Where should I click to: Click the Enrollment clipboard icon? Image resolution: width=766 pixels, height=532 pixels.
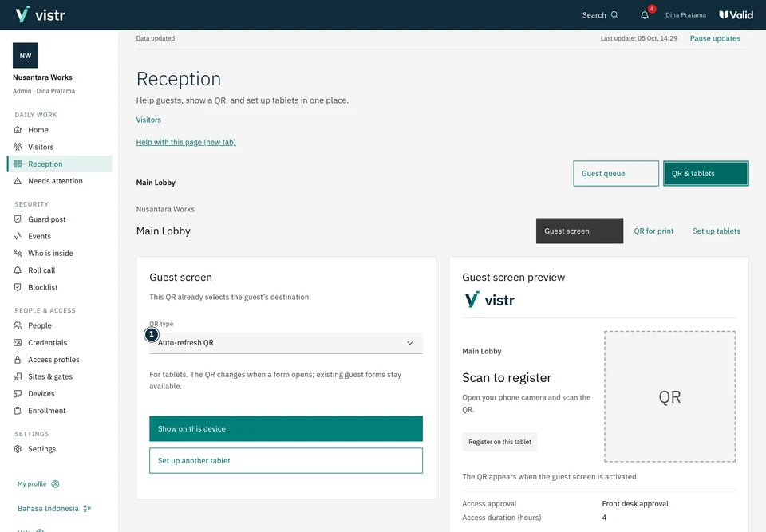point(18,412)
